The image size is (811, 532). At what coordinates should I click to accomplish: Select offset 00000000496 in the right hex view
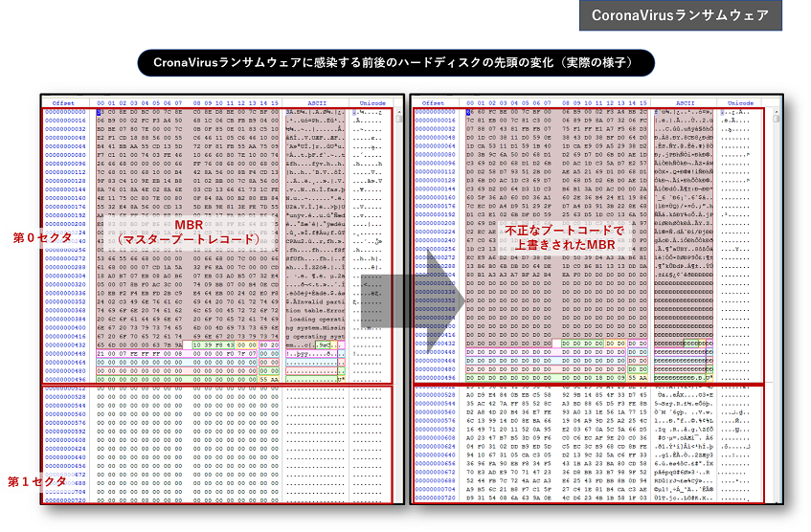pos(436,378)
